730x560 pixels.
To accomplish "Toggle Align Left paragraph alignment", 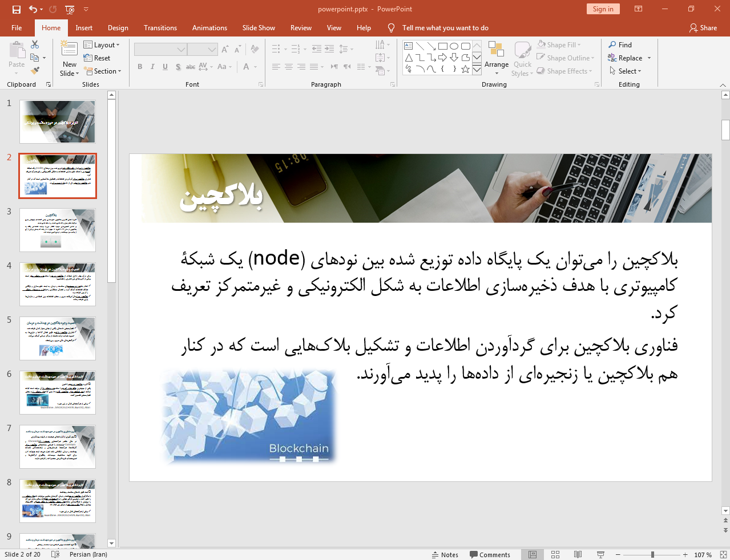I will (276, 67).
